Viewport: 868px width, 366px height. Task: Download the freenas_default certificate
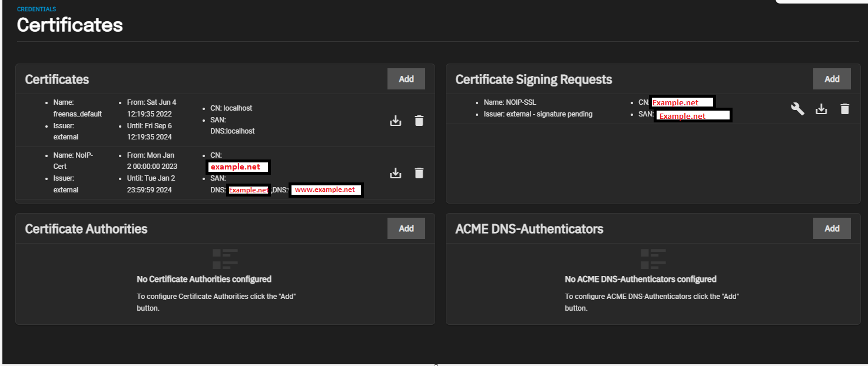click(396, 121)
